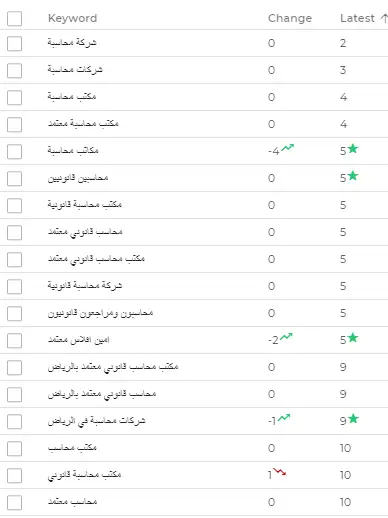Toggle sort order using the Latest column arrow
This screenshot has width=388, height=518.
pyautogui.click(x=384, y=18)
